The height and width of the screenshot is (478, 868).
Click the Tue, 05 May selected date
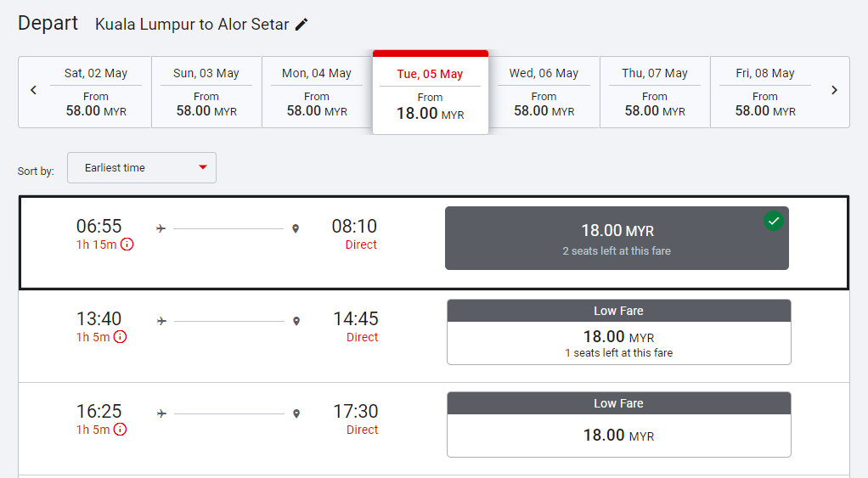click(x=430, y=93)
